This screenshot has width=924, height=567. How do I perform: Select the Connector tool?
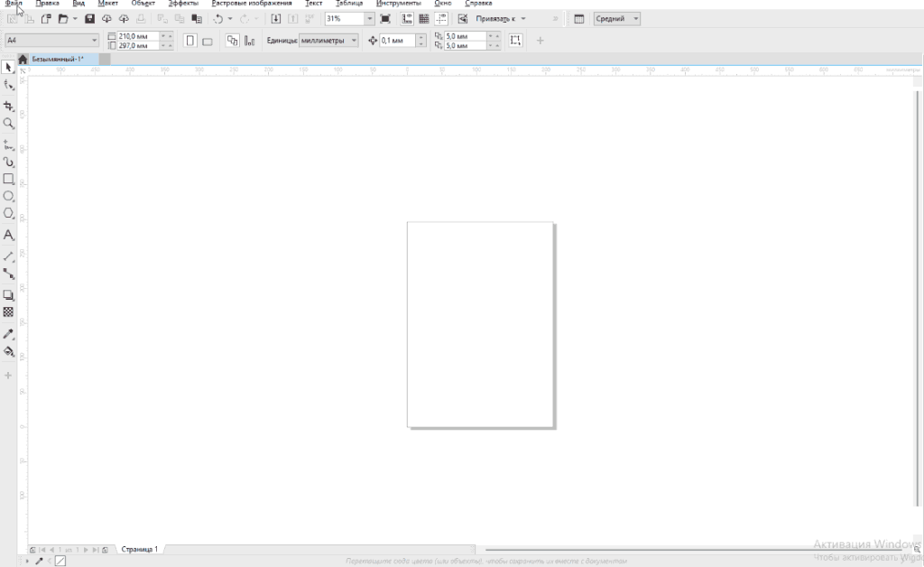click(x=8, y=274)
